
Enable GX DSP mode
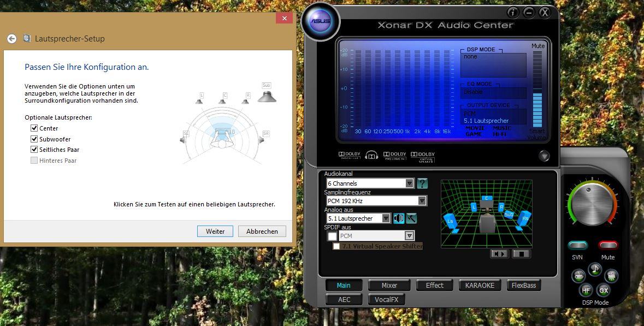click(604, 291)
